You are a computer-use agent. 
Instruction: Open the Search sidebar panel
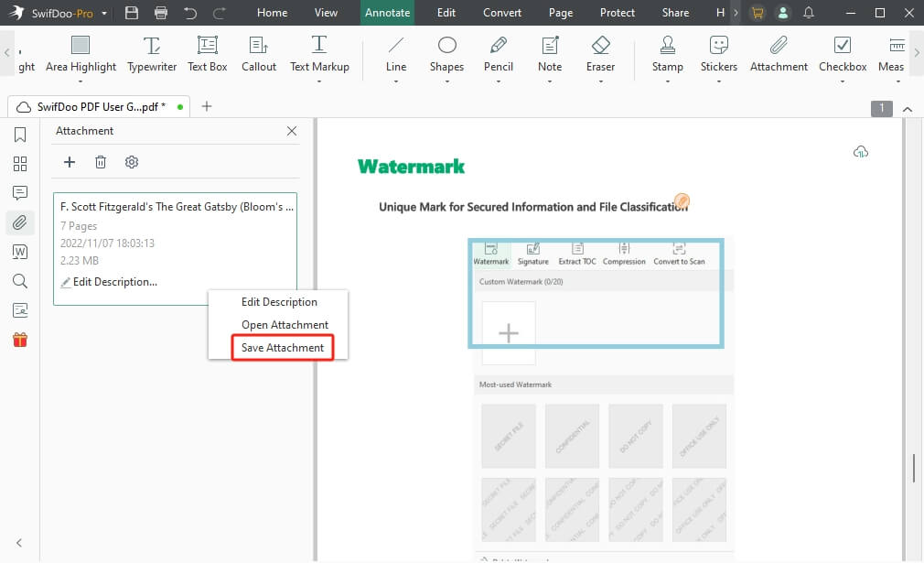pyautogui.click(x=20, y=281)
